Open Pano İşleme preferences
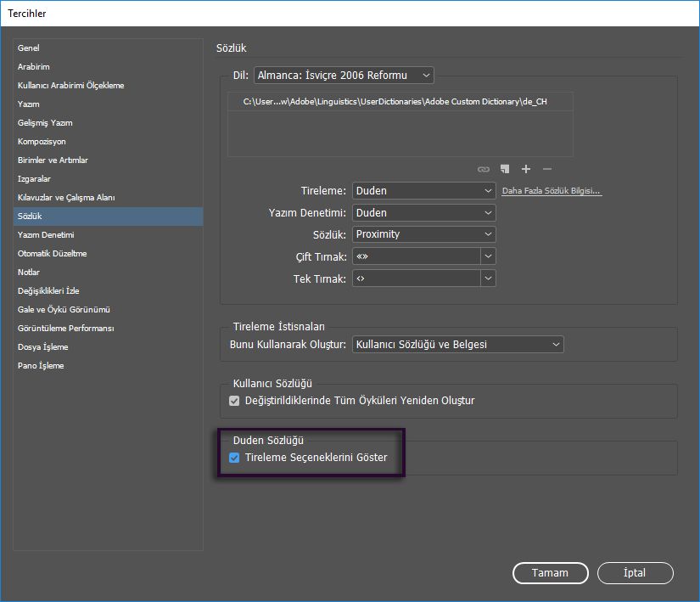Viewport: 700px width, 602px height. 108,366
